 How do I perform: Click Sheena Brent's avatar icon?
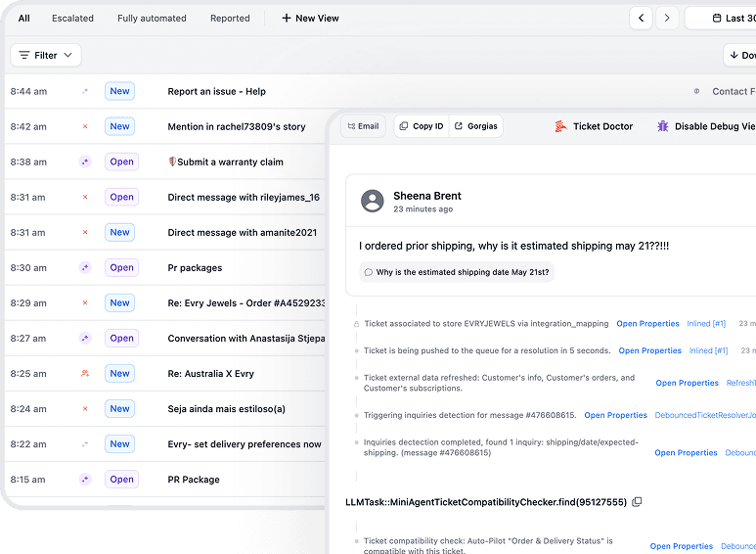click(372, 202)
